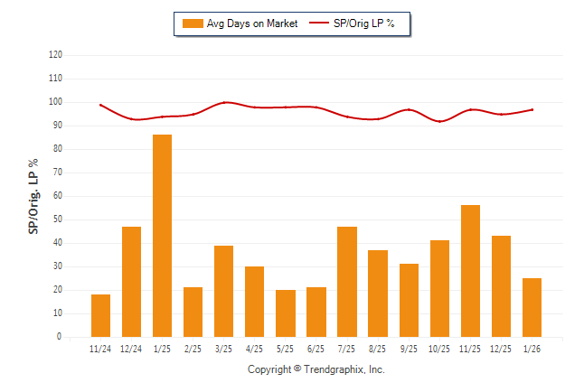This screenshot has width=584, height=392.
Task: Toggle the SP/Orig LP % legend entry
Action: (365, 23)
